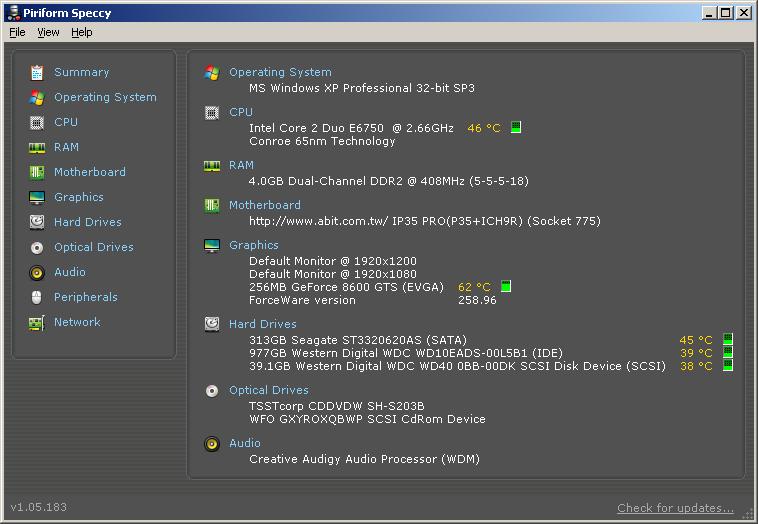
Task: Open the File menu
Action: [x=17, y=32]
